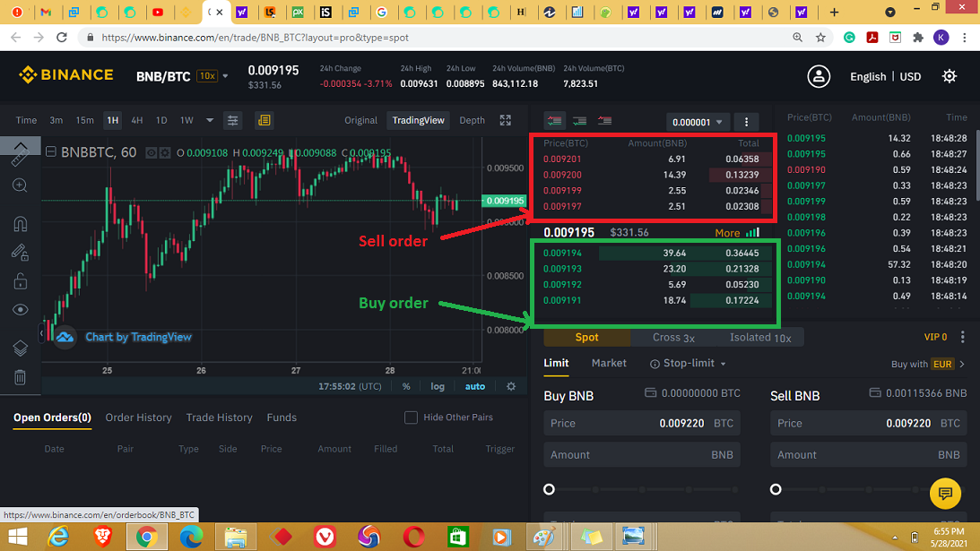Open the 0.000001 price precision dropdown
Image resolution: width=980 pixels, height=551 pixels.
697,122
